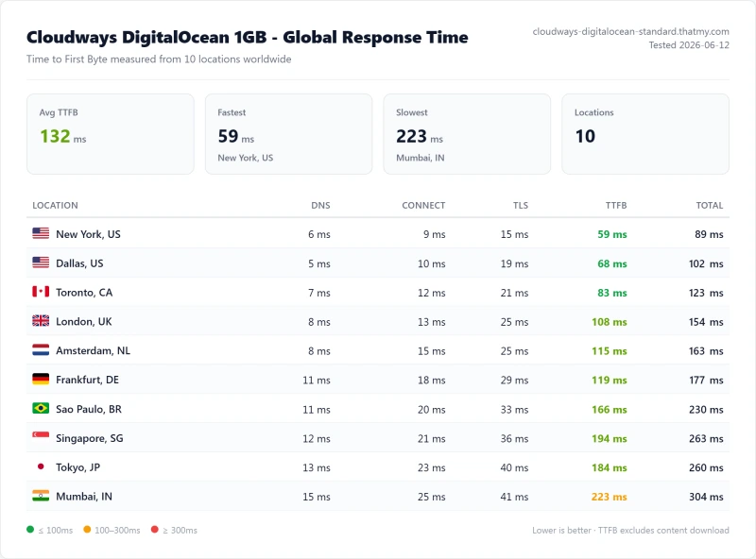
Task: Click the Mumbai, IN location name in table
Action: point(84,497)
